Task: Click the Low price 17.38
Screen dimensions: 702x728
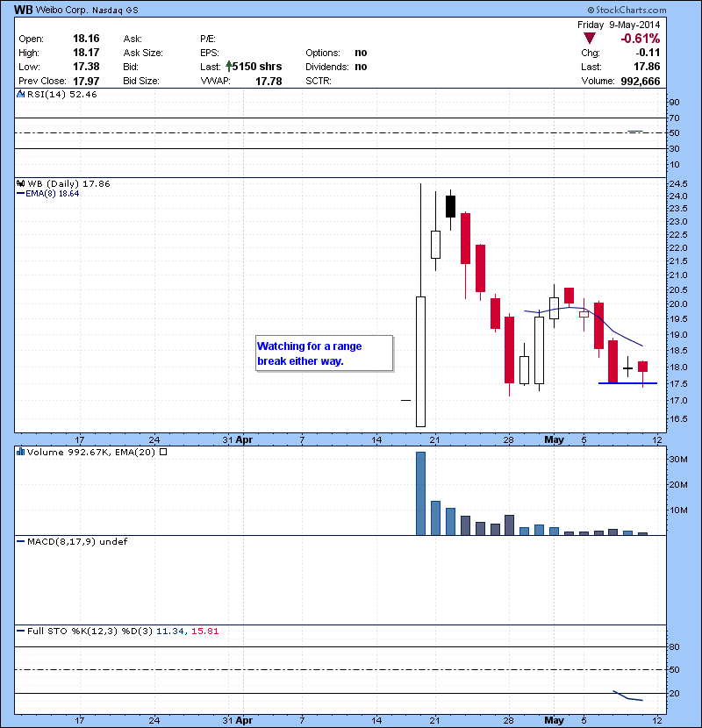Action: tap(86, 67)
